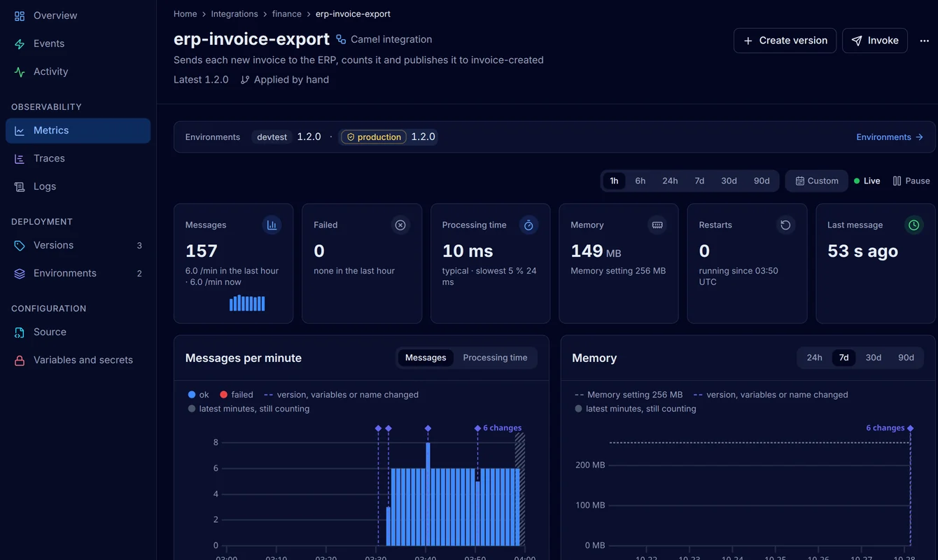This screenshot has width=938, height=560.
Task: Click the '53 s ago' value
Action: 862,251
